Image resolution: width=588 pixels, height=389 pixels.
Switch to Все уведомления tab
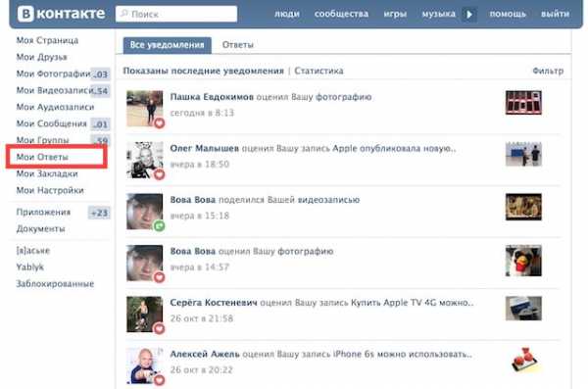[x=168, y=45]
